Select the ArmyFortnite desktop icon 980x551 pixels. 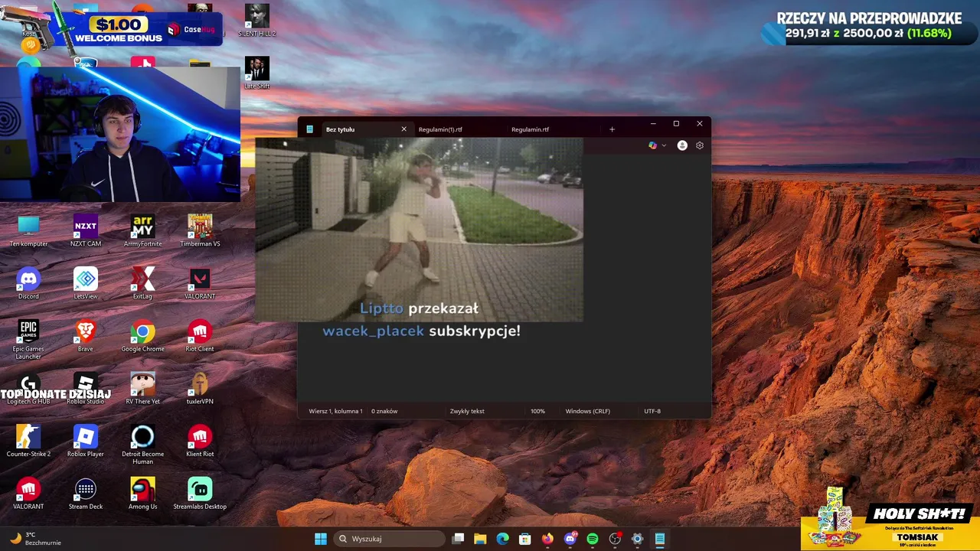(x=142, y=230)
